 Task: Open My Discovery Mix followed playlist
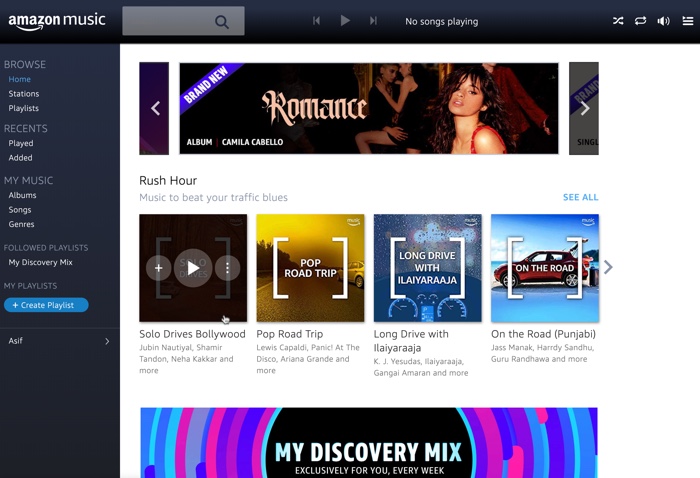tap(41, 262)
